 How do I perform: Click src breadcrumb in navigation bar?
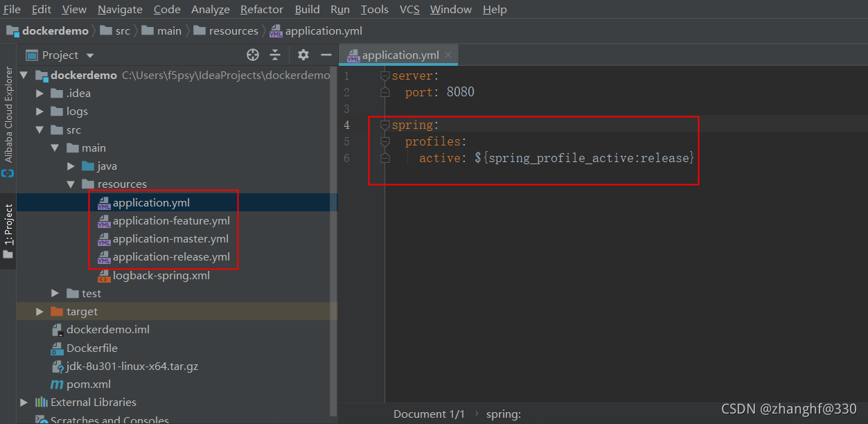click(x=115, y=30)
